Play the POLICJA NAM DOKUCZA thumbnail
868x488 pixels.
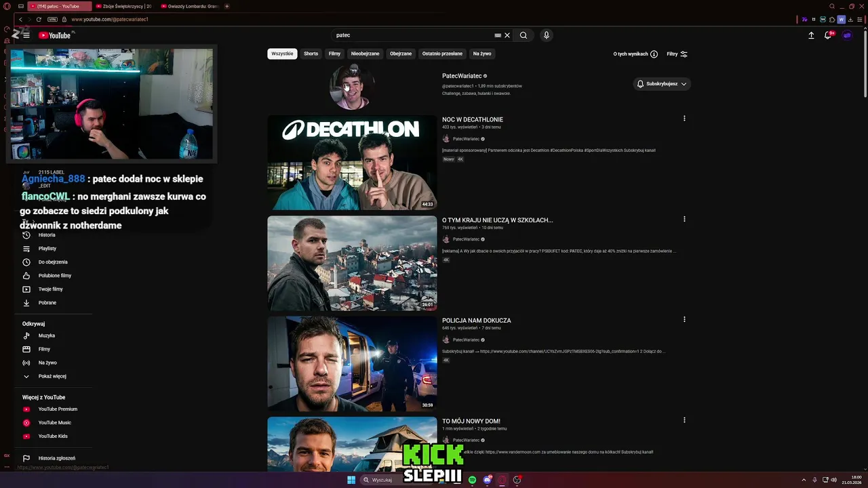click(352, 364)
